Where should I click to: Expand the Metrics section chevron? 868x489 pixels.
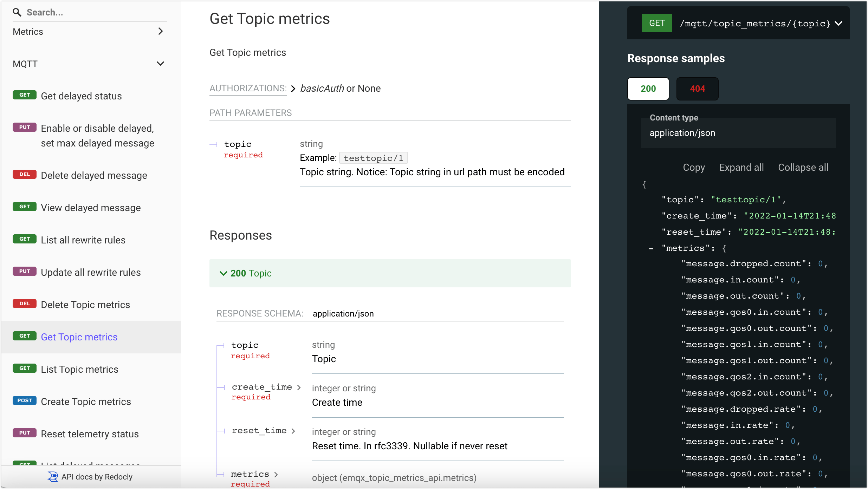(161, 31)
